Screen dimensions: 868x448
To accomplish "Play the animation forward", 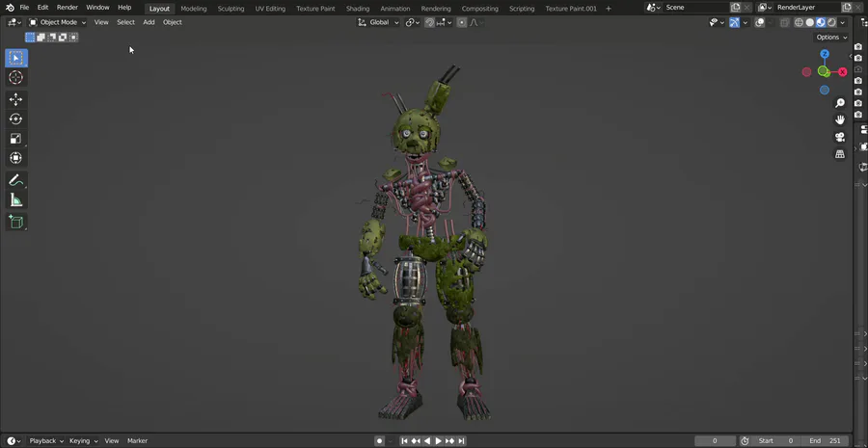I will tap(439, 441).
